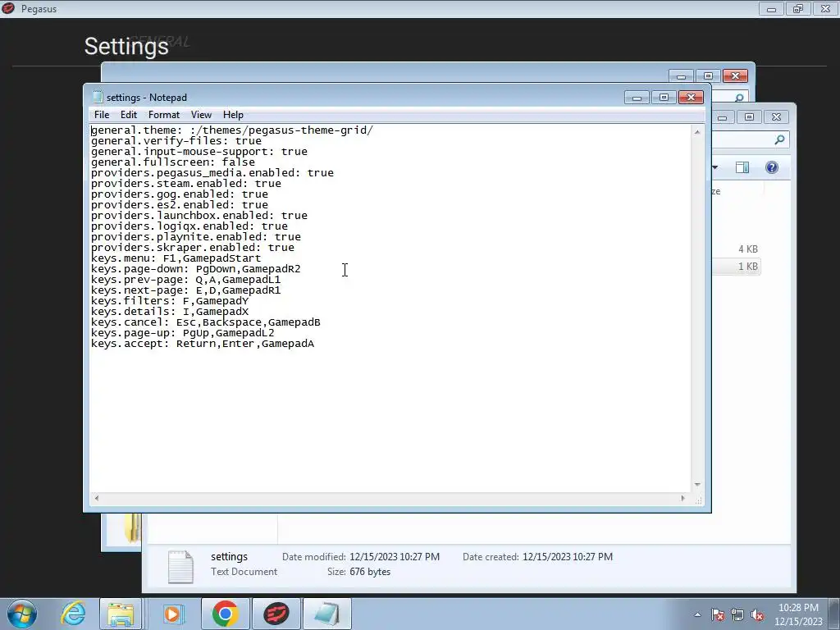Click the 4 KB size entry in Explorer
840x630 pixels.
pyautogui.click(x=748, y=249)
